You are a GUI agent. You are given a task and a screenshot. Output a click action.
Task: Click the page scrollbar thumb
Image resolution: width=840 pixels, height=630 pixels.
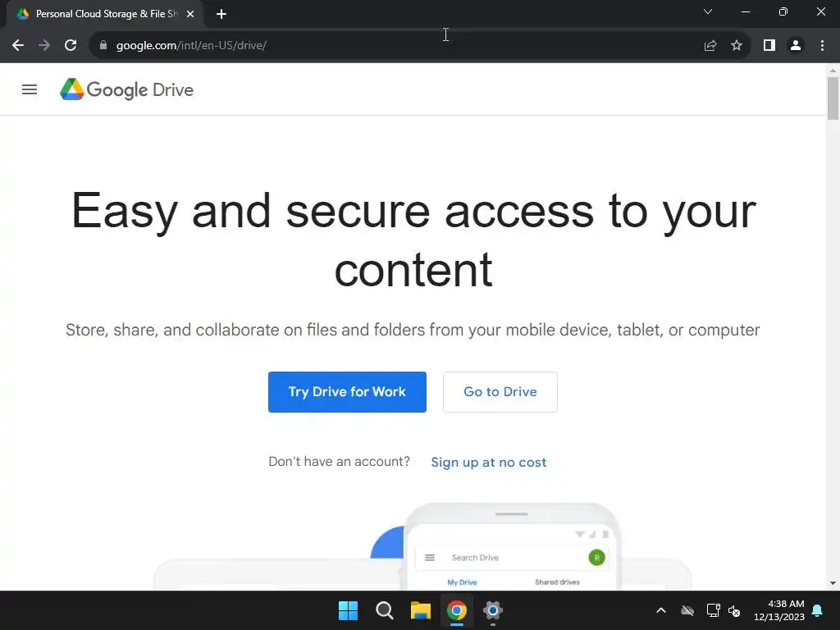833,98
